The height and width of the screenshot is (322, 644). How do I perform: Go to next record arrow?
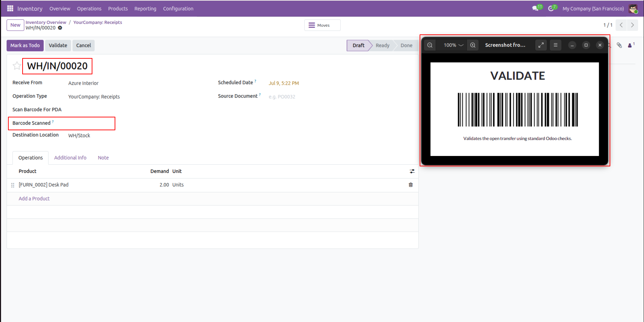tap(632, 25)
